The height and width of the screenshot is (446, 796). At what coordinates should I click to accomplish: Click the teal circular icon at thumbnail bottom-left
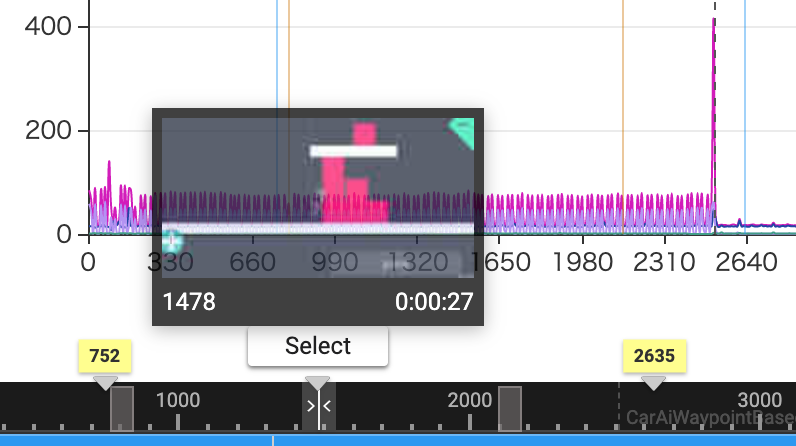[173, 241]
